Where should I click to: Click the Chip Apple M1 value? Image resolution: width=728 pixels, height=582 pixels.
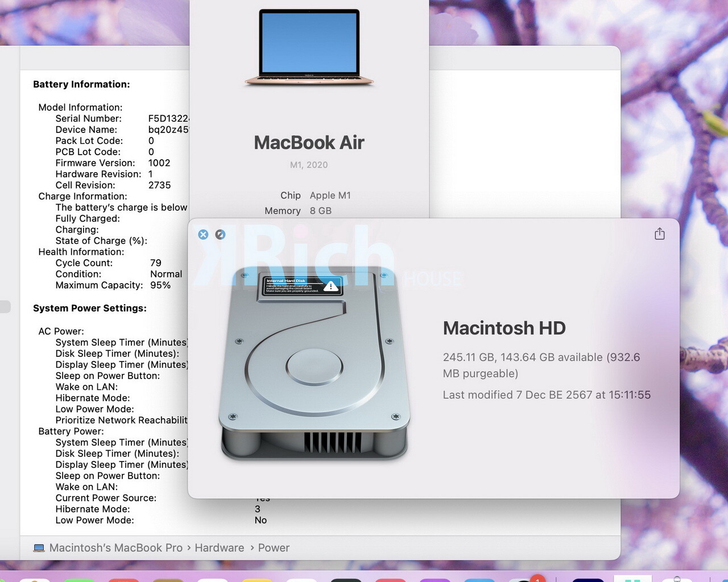tap(330, 195)
